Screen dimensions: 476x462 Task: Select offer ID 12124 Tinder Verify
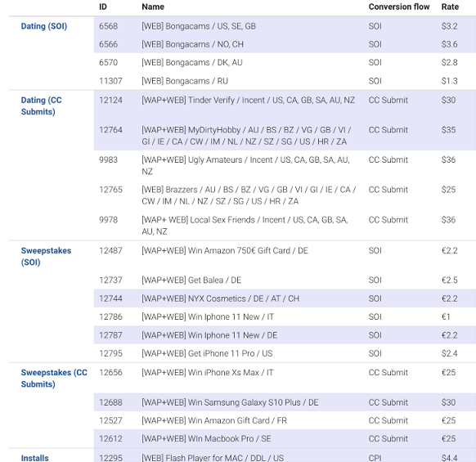tap(285, 105)
